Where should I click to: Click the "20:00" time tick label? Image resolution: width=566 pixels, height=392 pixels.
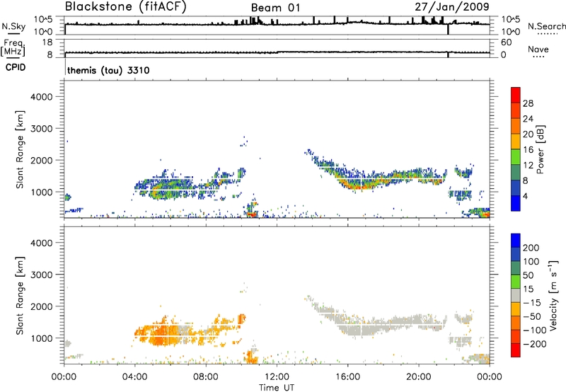(x=418, y=377)
